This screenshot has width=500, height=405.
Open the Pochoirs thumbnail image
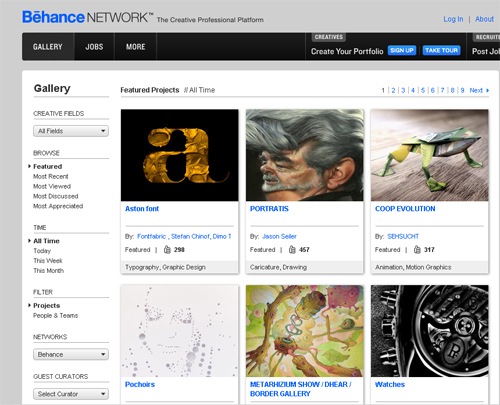[x=180, y=331]
